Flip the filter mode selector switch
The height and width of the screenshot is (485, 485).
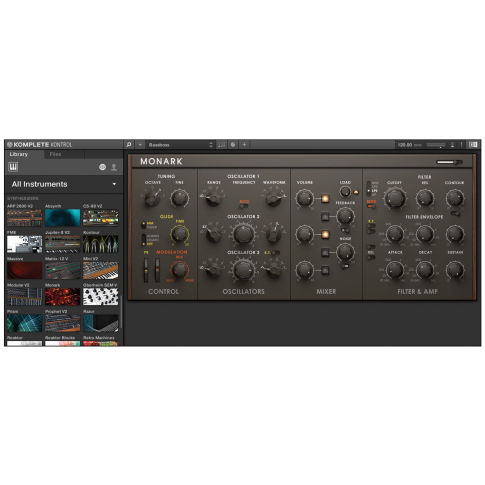coord(369,188)
